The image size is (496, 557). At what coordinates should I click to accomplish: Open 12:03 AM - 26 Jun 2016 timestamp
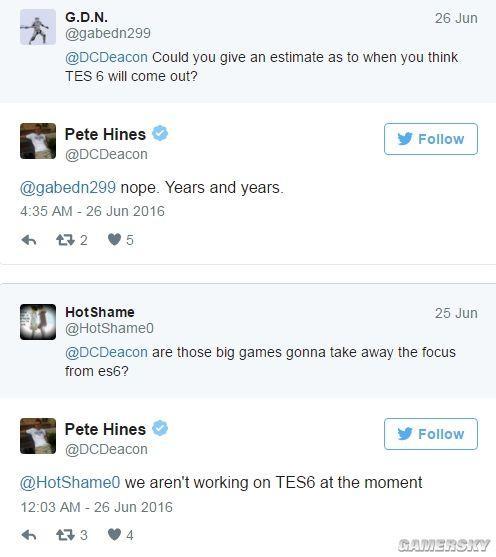(97, 507)
